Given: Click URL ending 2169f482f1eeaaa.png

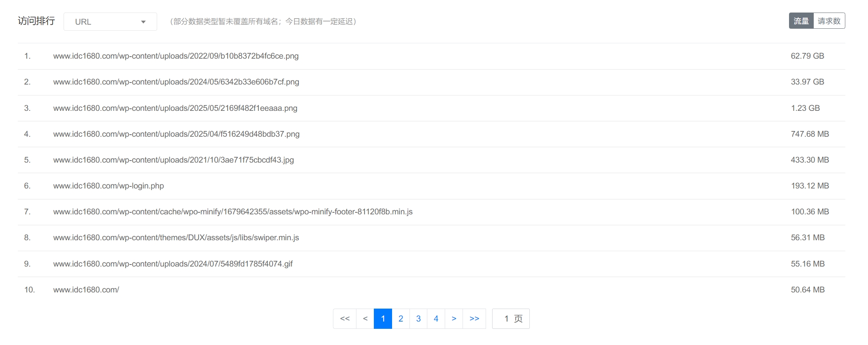Looking at the screenshot, I should (175, 108).
